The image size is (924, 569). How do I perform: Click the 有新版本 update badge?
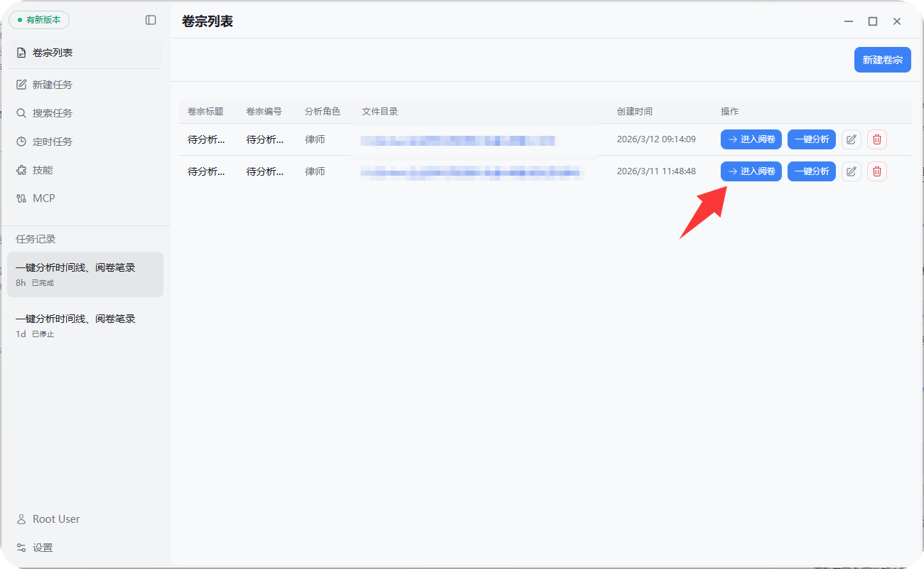pos(39,20)
